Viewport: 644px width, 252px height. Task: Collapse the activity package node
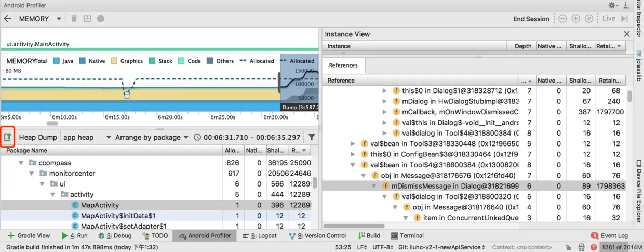[x=52, y=194]
